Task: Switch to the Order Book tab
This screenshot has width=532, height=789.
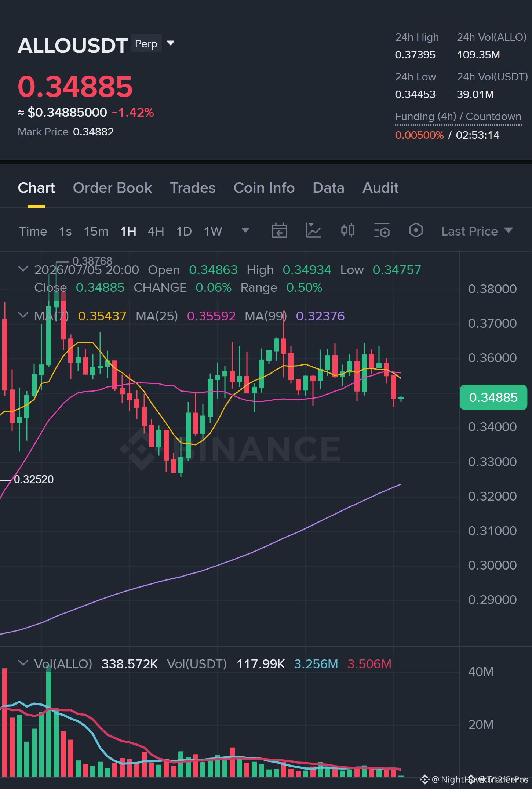Action: (112, 188)
